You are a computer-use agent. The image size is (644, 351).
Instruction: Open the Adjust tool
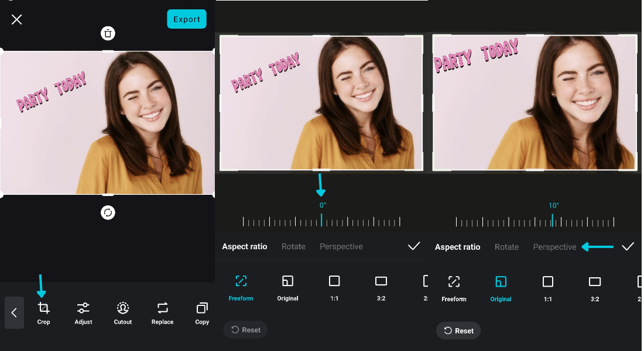[83, 314]
